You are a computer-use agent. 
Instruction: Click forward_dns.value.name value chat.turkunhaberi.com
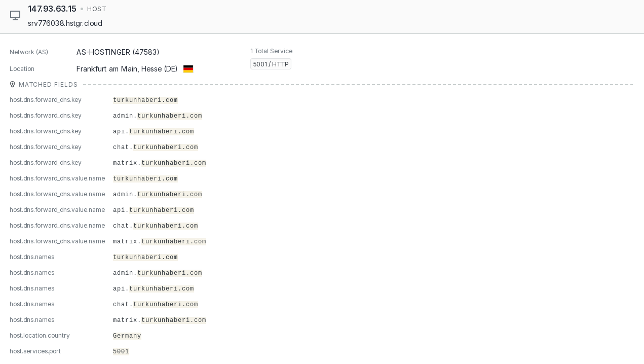tap(155, 226)
